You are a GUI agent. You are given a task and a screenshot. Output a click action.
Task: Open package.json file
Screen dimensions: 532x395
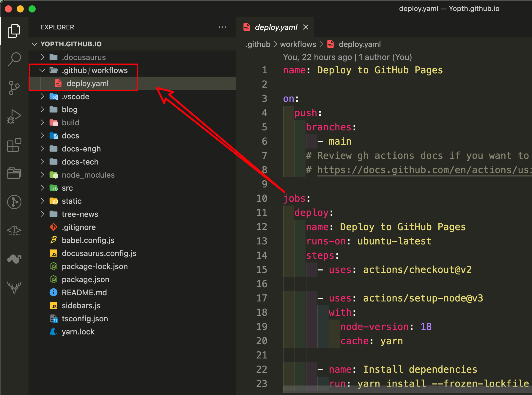(x=132, y=279)
